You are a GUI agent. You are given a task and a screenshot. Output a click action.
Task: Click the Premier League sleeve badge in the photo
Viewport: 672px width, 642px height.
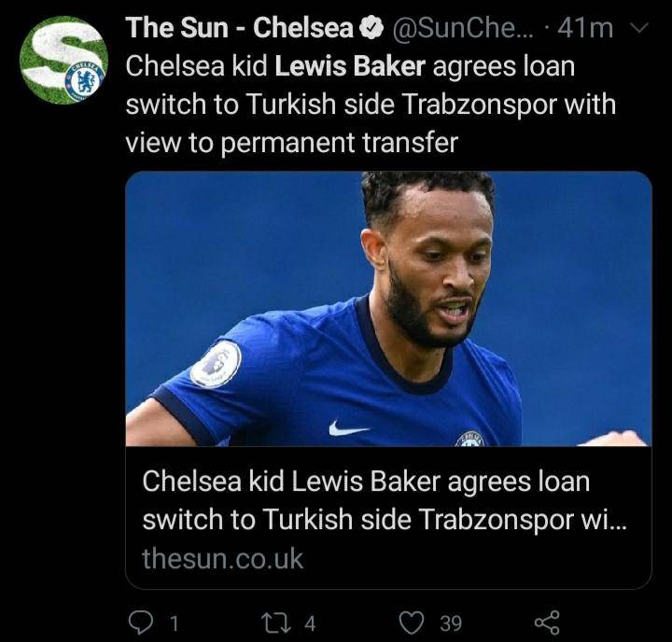pos(216,363)
